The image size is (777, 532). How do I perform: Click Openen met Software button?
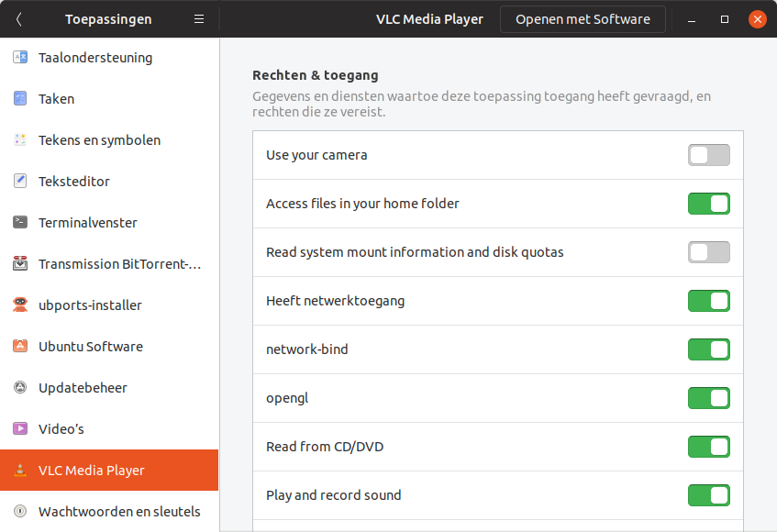point(583,19)
